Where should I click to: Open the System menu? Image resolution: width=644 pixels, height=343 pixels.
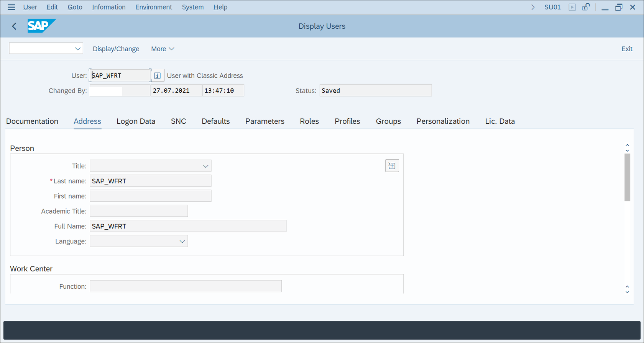192,7
